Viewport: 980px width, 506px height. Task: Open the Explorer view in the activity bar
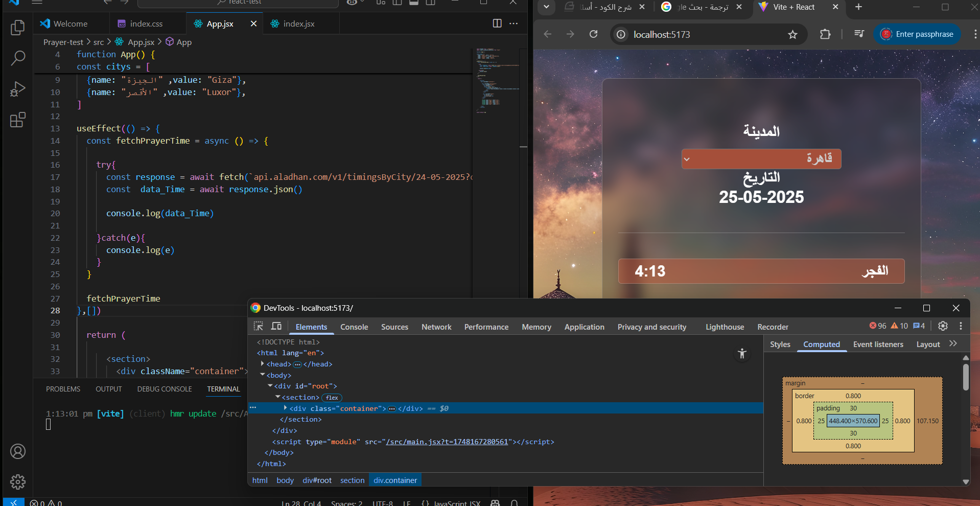18,28
